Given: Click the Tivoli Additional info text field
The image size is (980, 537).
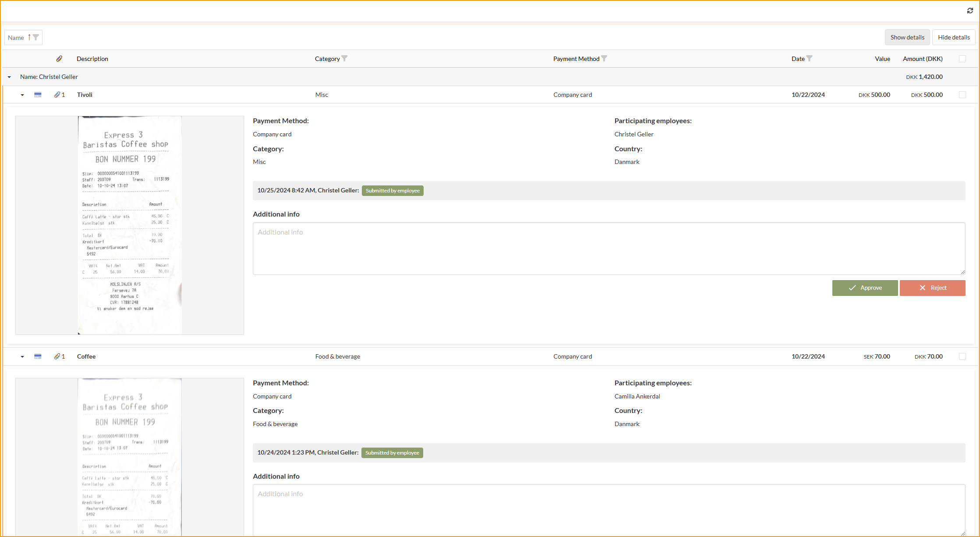Looking at the screenshot, I should click(609, 249).
